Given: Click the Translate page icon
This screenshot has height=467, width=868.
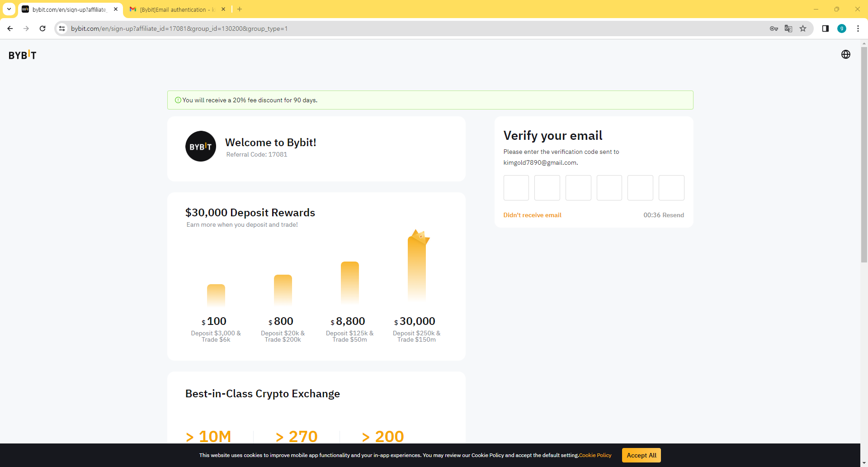Looking at the screenshot, I should 788,29.
